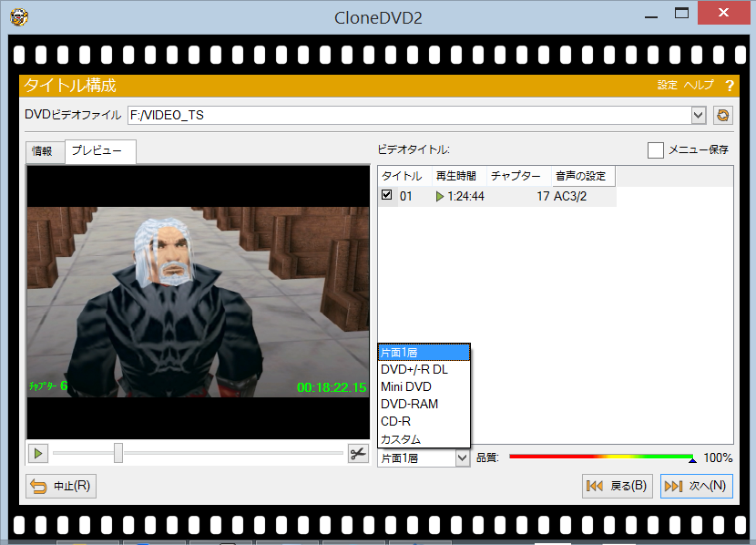Toggle the title 01 checkbox

pyautogui.click(x=387, y=195)
